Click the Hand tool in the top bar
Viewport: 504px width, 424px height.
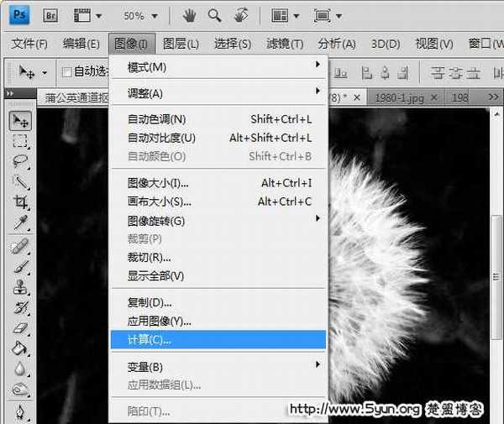coord(190,15)
